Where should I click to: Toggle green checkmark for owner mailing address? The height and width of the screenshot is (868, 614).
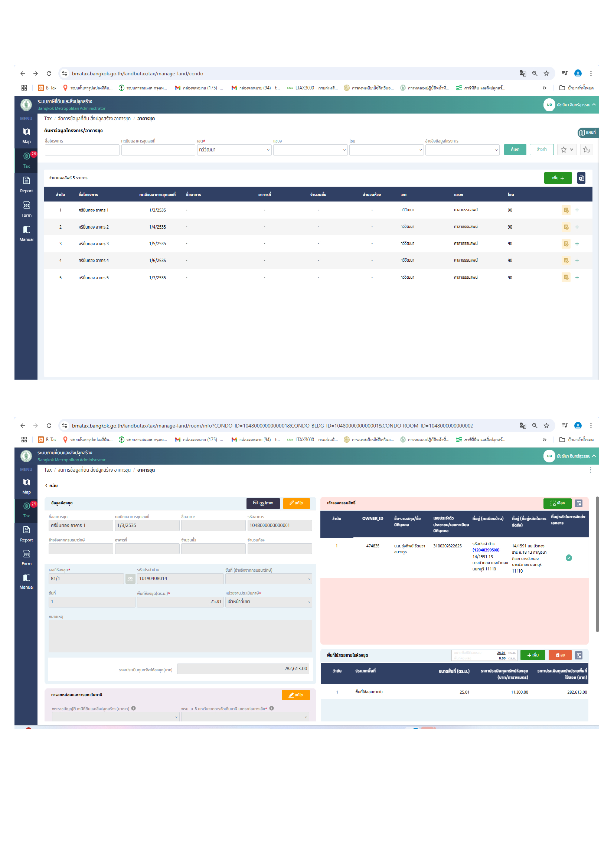[568, 558]
